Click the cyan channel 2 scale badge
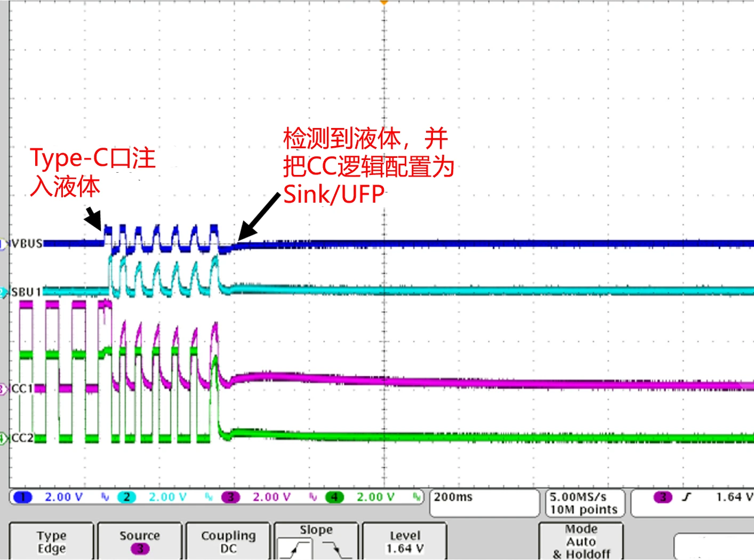This screenshot has width=754, height=560. click(126, 497)
